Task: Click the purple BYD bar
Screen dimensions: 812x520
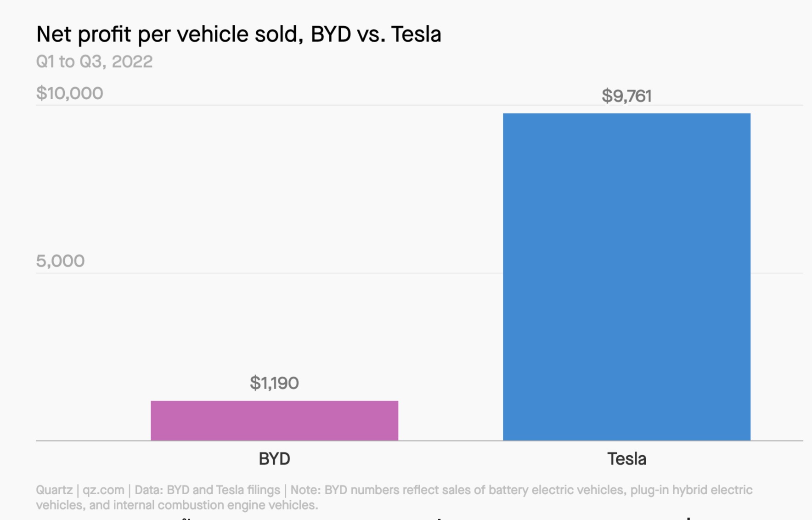Action: click(x=274, y=420)
